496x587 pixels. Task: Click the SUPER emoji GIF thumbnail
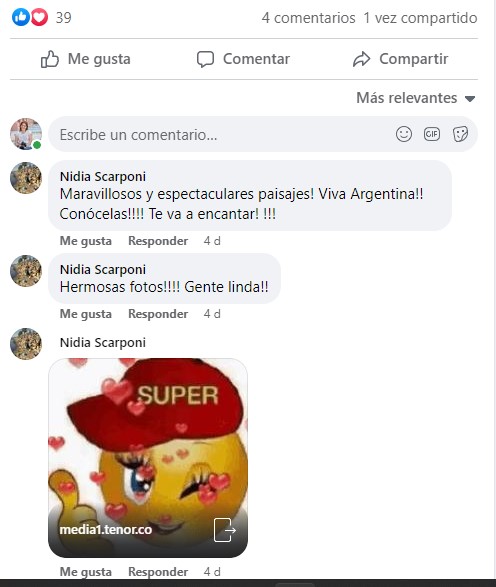pyautogui.click(x=148, y=458)
